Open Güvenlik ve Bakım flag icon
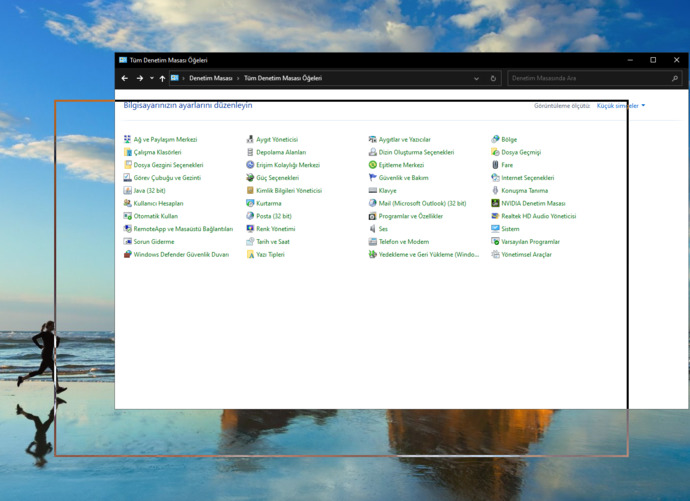690x501 pixels. [372, 178]
